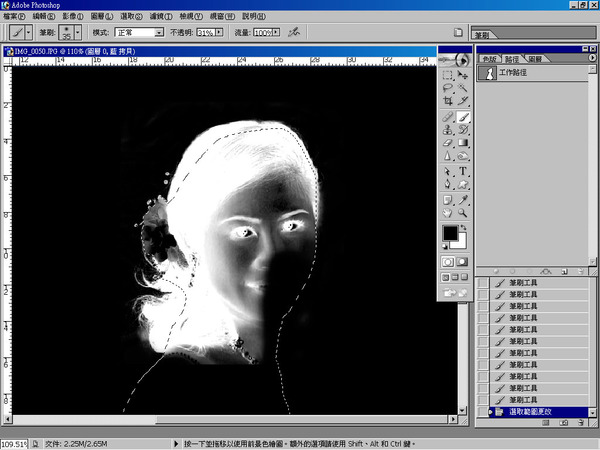Open the brush preset picker dropdown
Image resolution: width=600 pixels, height=450 pixels.
point(78,33)
